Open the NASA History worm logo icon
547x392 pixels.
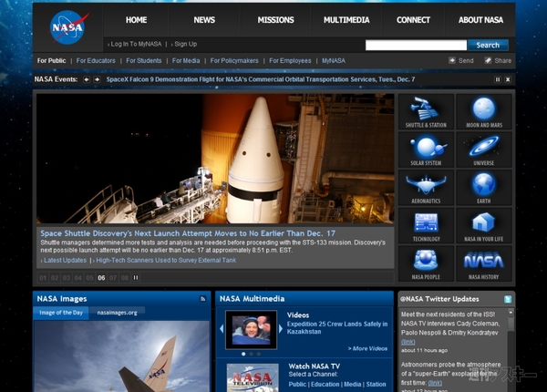tap(484, 264)
